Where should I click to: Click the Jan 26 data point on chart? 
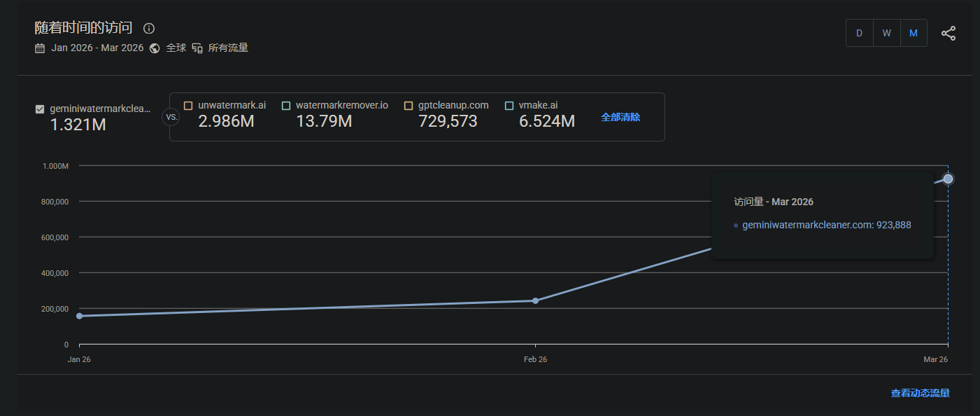coord(79,316)
